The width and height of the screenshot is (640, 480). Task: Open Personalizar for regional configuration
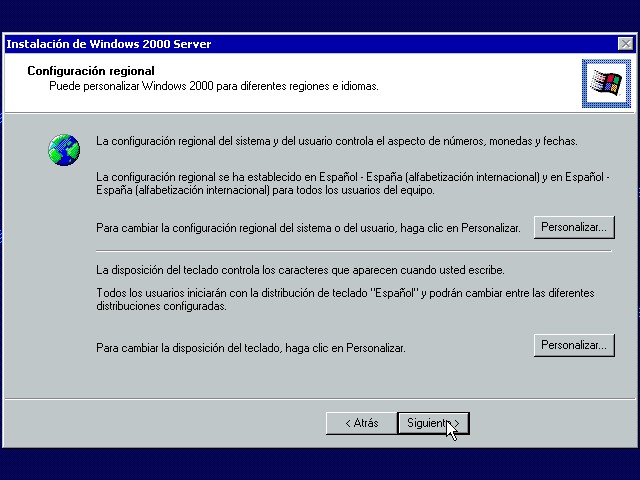pos(574,227)
